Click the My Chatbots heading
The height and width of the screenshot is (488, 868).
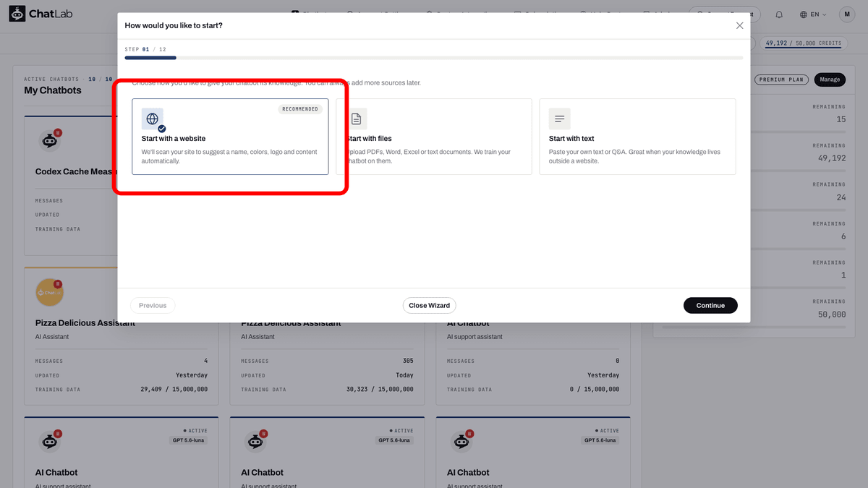tap(53, 90)
